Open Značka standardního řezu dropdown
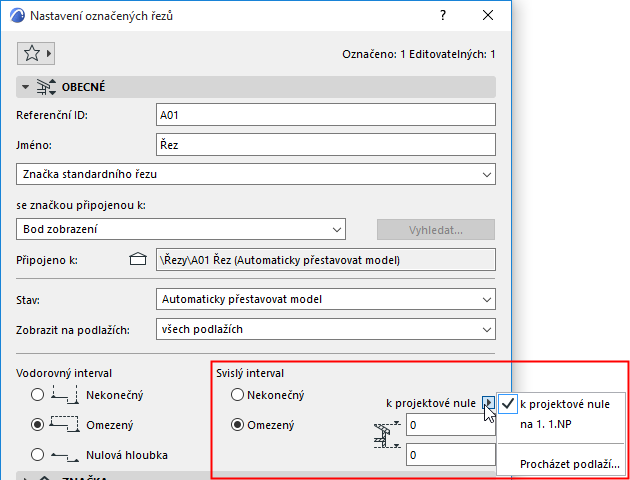This screenshot has width=630, height=480. pyautogui.click(x=256, y=174)
